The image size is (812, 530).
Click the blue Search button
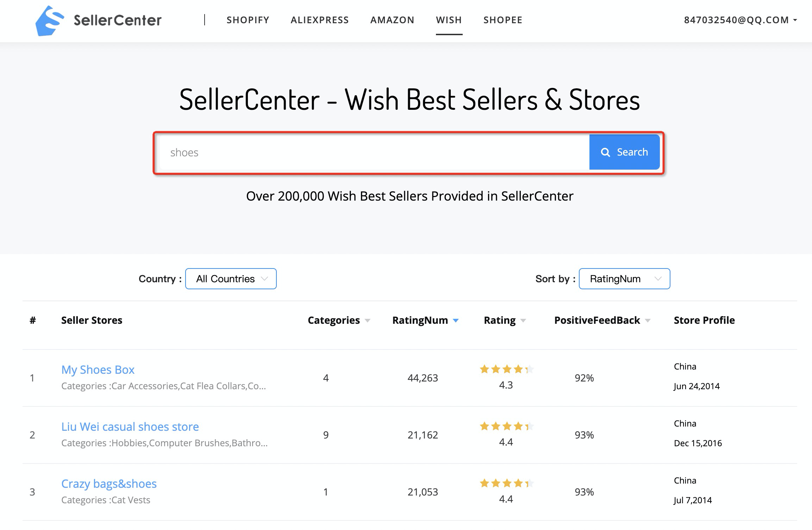pyautogui.click(x=624, y=152)
